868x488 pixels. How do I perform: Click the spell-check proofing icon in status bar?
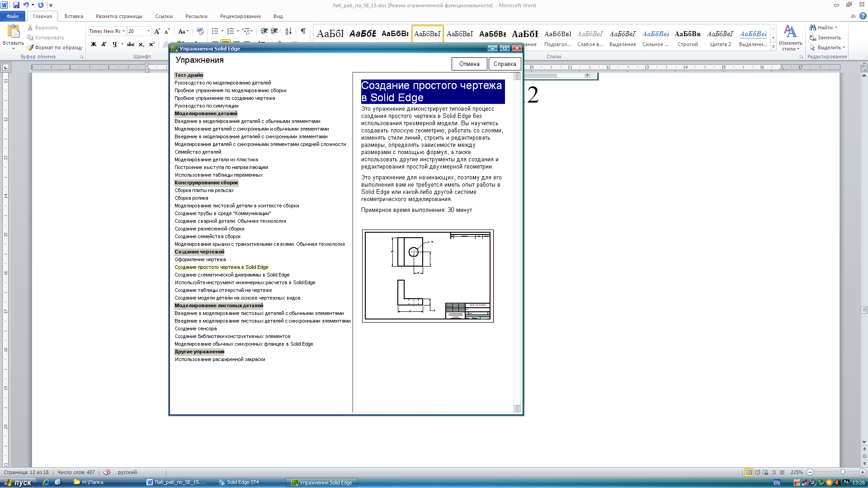[107, 472]
